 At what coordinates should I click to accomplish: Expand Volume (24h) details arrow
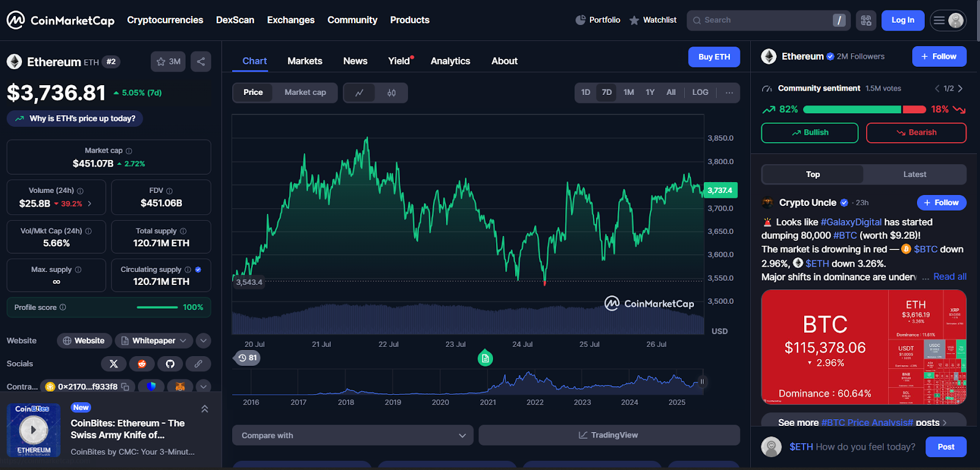point(90,203)
